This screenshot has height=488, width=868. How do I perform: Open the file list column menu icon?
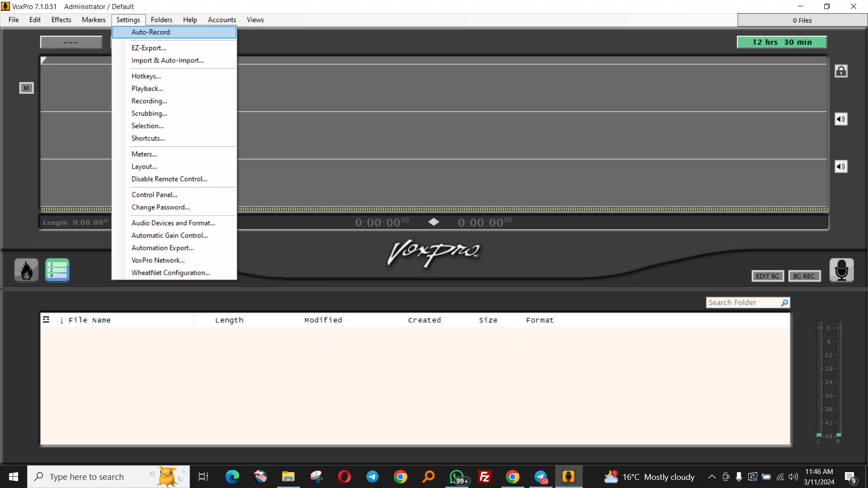pos(46,320)
